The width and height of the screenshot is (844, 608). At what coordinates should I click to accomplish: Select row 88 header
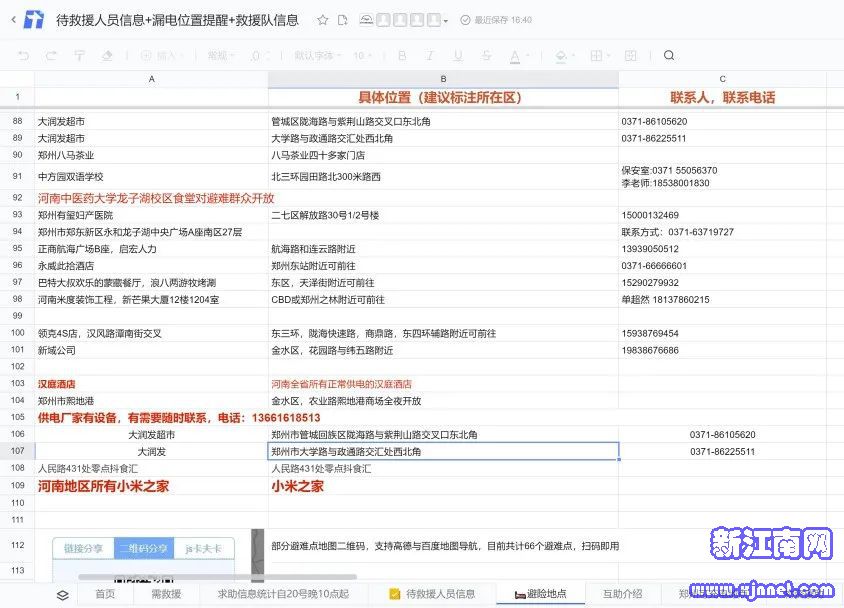[17, 122]
